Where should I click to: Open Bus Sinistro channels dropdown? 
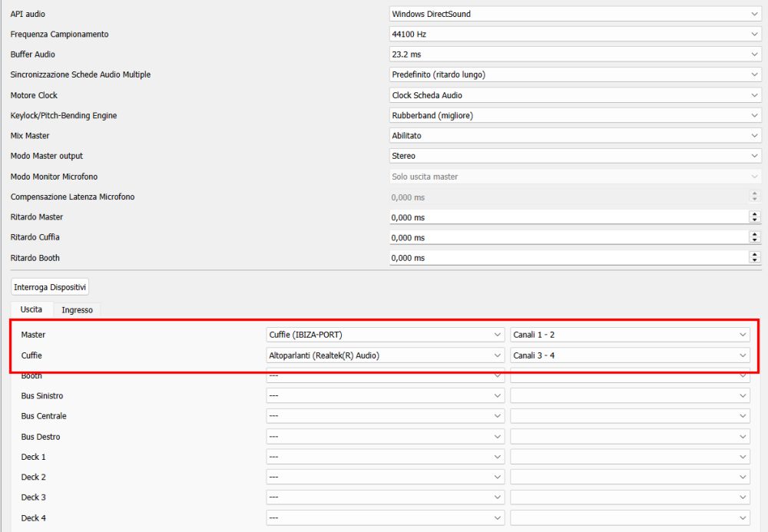[x=630, y=395]
